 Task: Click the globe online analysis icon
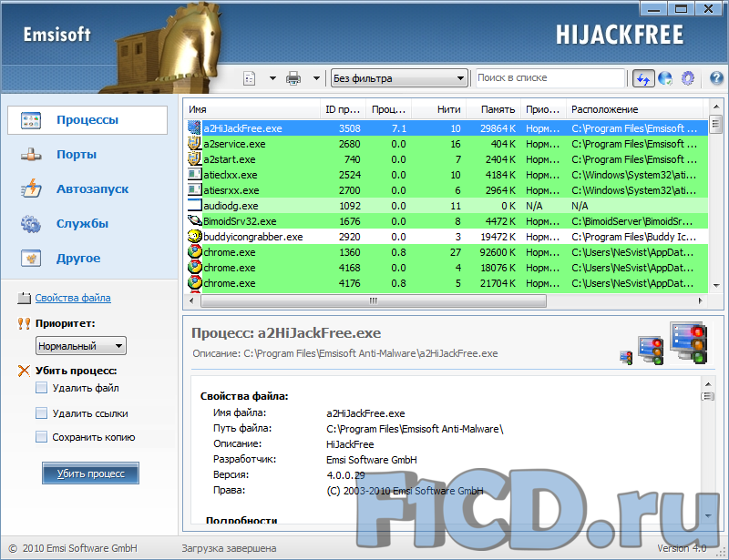pyautogui.click(x=665, y=78)
